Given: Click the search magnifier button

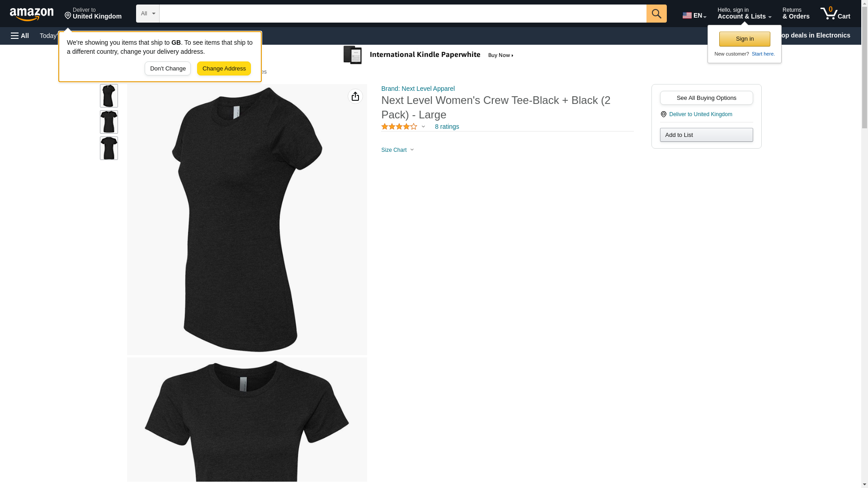Looking at the screenshot, I should coord(656,14).
